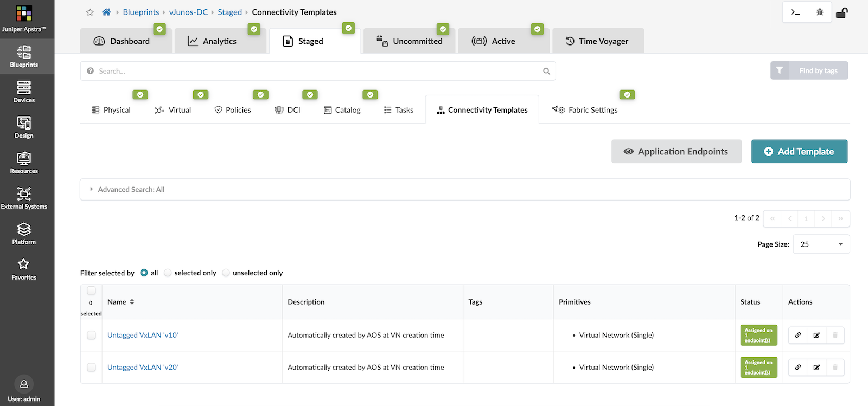
Task: Select the 'all' filter radio button
Action: (x=144, y=273)
